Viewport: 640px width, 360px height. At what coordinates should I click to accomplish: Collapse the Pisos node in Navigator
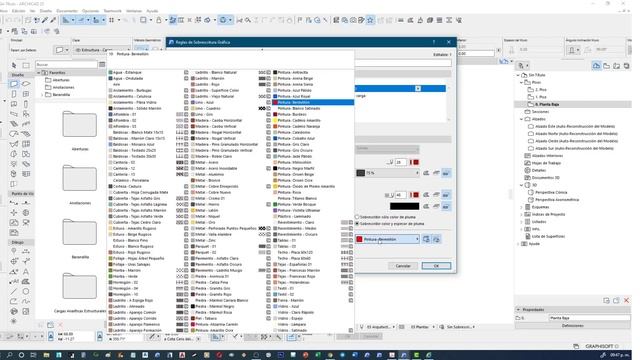(521, 82)
